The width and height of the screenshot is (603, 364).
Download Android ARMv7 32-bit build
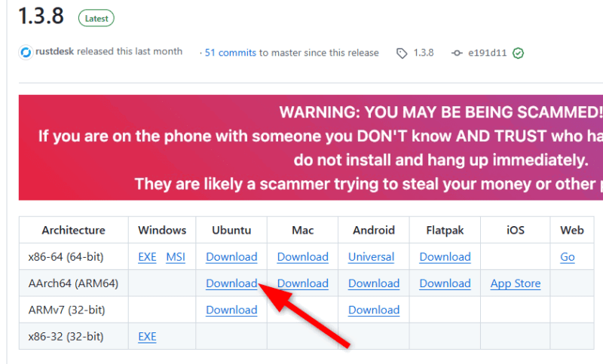374,310
